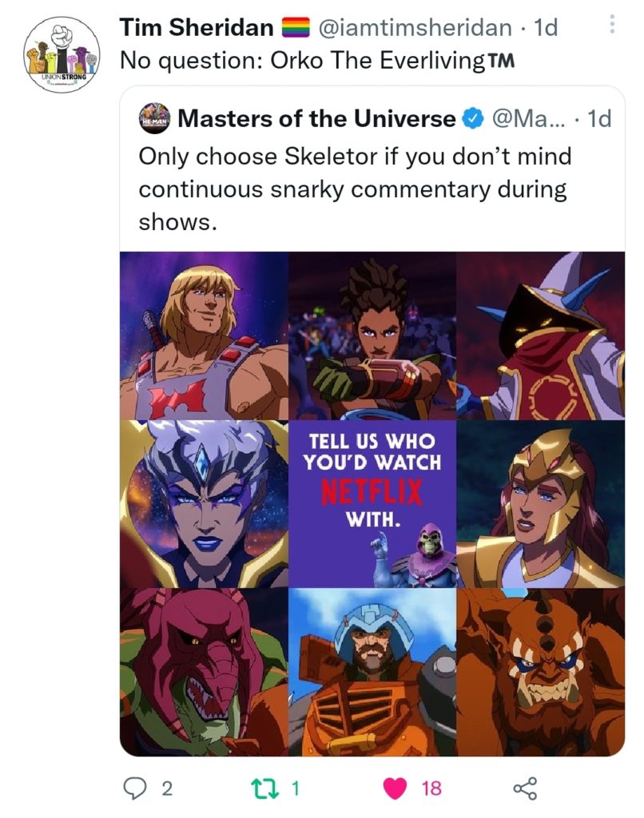Click the @iamtimsheridan handle

click(415, 28)
